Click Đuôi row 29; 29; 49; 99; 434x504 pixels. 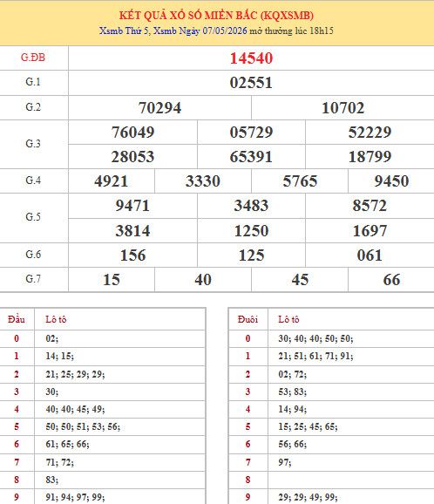tap(308, 497)
